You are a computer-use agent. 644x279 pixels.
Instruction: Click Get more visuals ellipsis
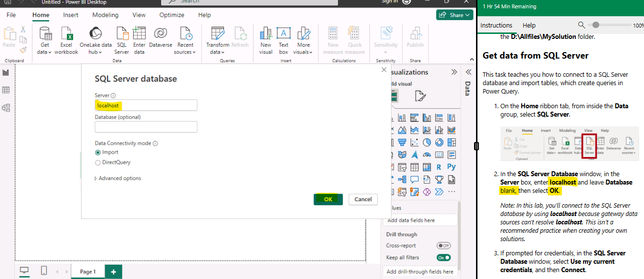(x=451, y=191)
